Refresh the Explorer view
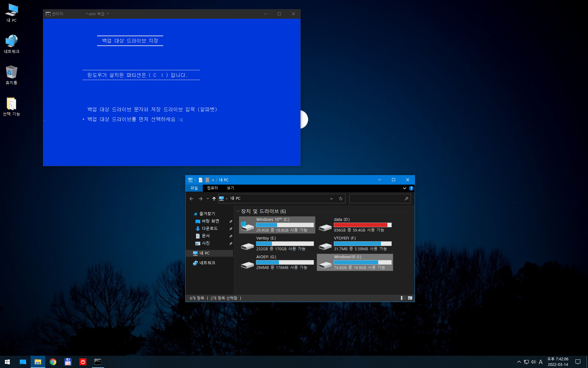 coord(341,199)
